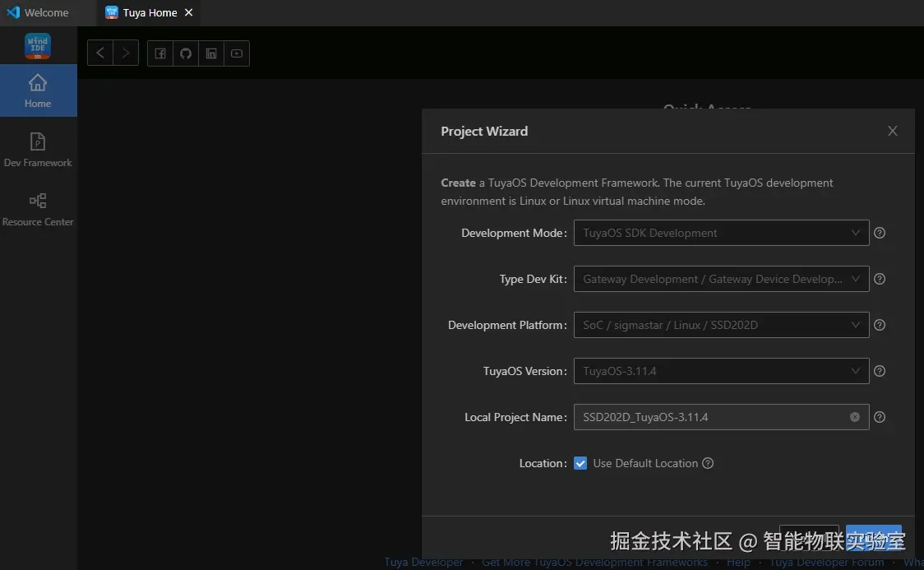Expand the Development Platform dropdown

721,325
